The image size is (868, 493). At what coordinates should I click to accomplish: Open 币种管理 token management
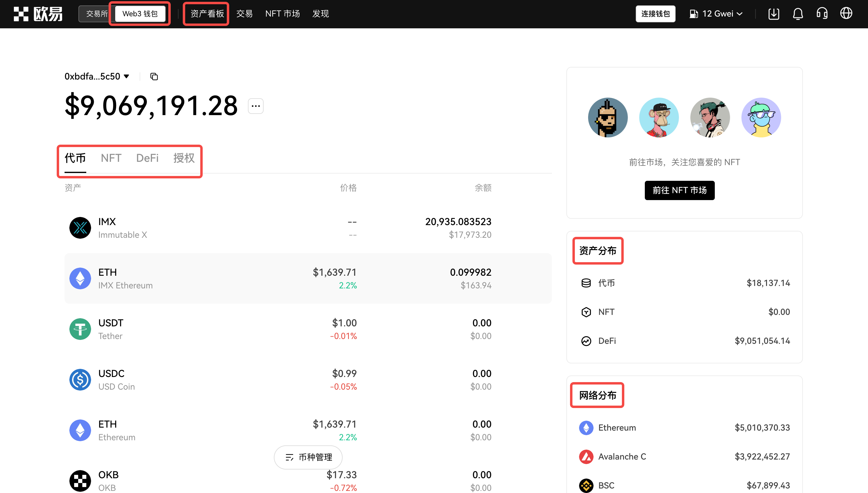(x=308, y=457)
